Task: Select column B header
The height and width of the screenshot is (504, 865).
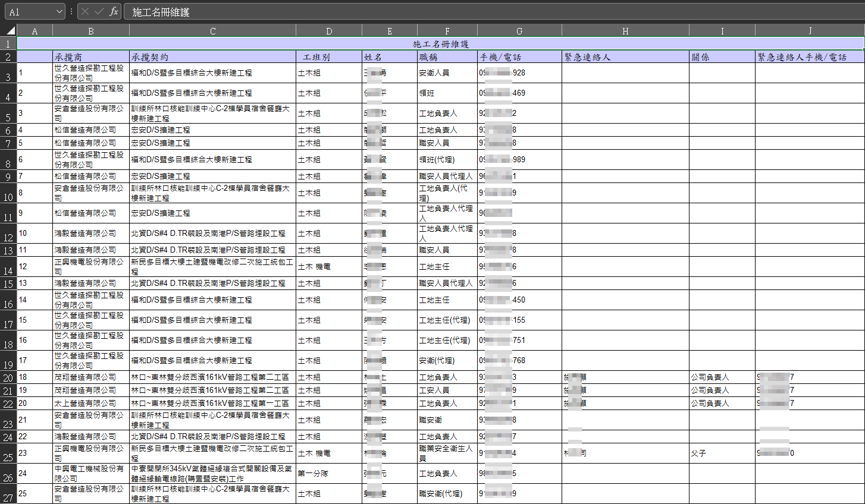Action: 91,31
